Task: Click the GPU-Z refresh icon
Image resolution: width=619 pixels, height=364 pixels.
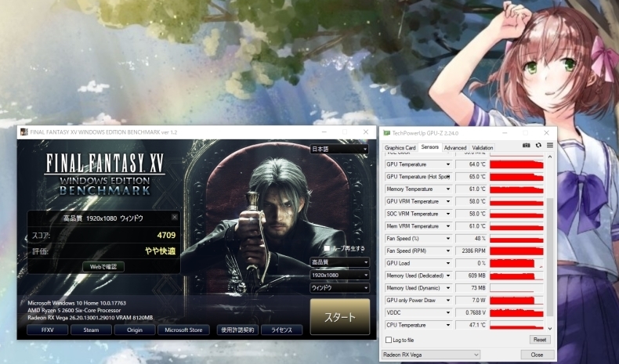Action: click(x=538, y=146)
